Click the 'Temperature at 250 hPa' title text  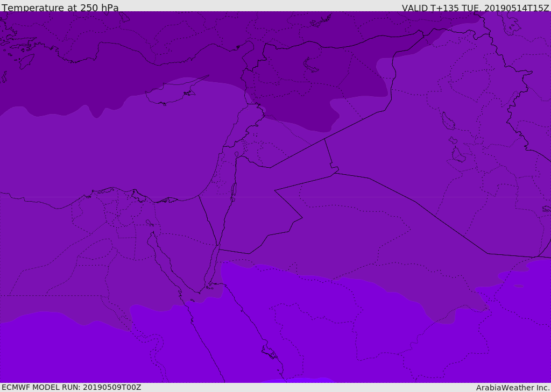click(60, 8)
